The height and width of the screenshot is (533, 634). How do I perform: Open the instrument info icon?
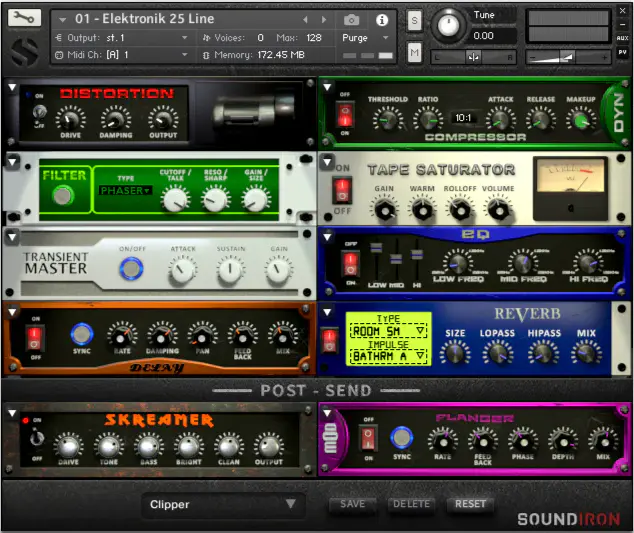click(381, 19)
